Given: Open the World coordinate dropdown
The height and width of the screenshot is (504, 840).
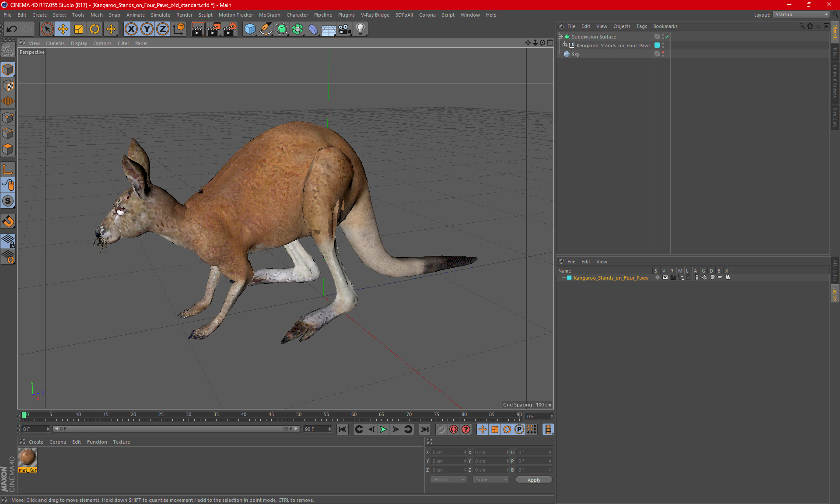Looking at the screenshot, I should coord(449,479).
